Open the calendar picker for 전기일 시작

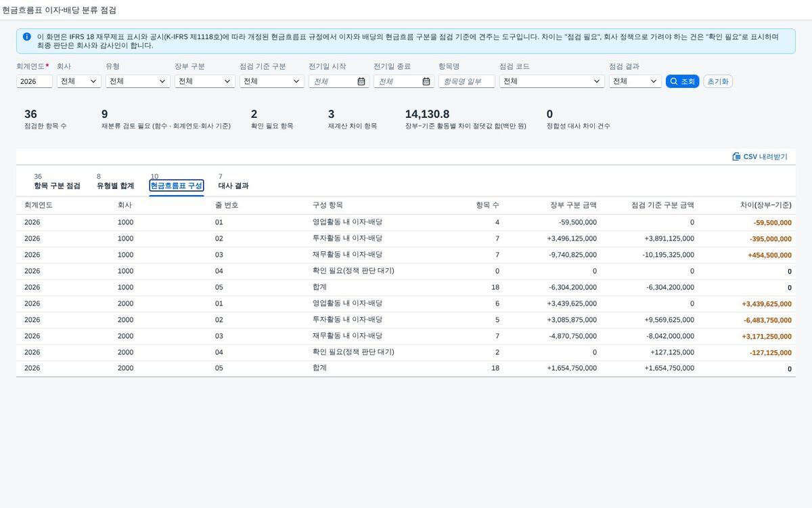pos(361,81)
